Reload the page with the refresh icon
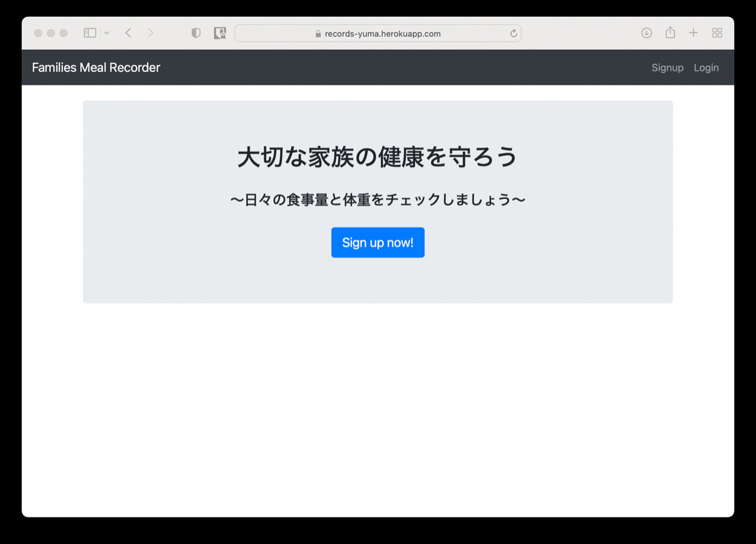This screenshot has height=544, width=756. coord(513,33)
